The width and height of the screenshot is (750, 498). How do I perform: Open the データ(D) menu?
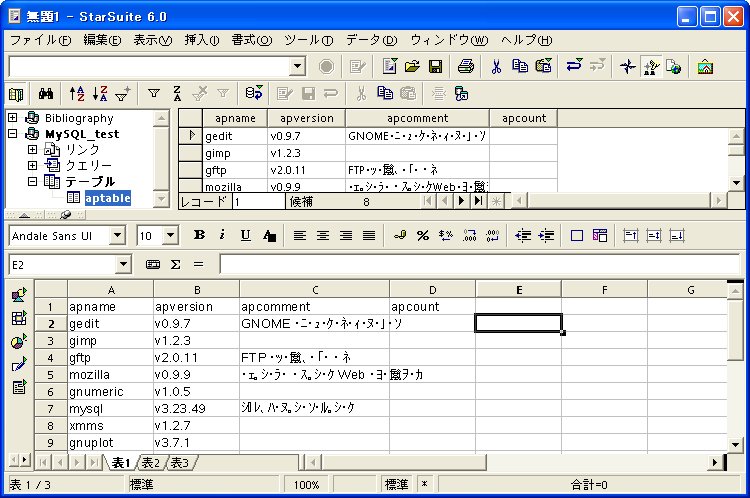pyautogui.click(x=372, y=40)
